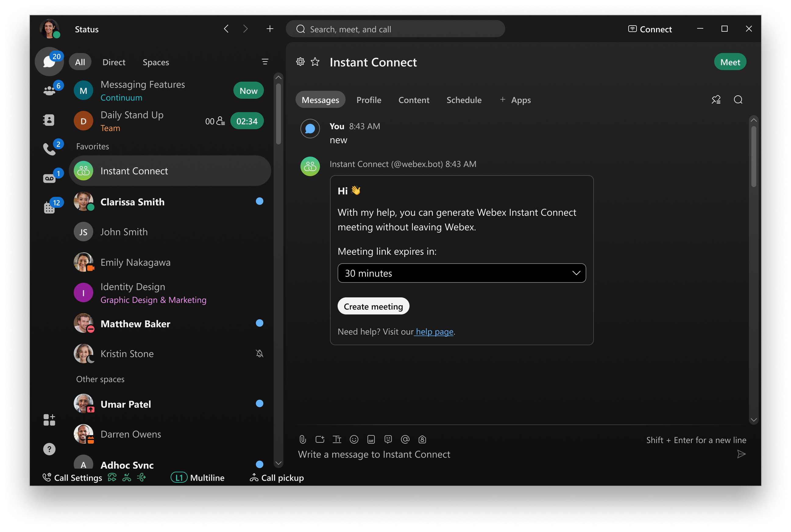Click the Write a message input

coord(374,454)
